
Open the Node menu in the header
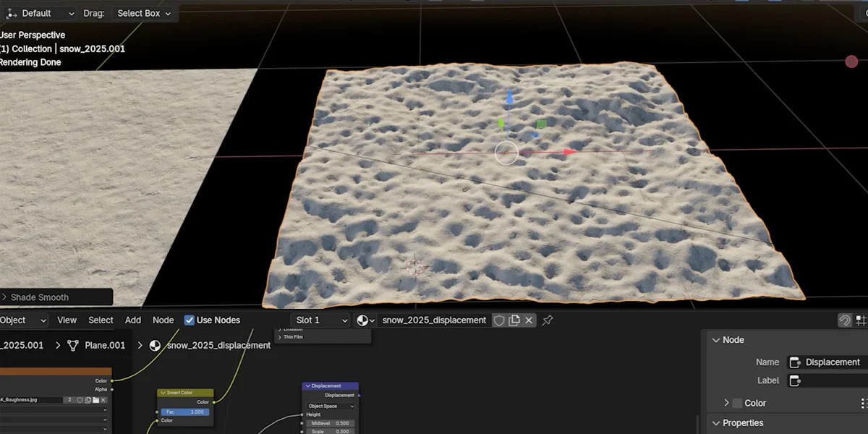163,320
